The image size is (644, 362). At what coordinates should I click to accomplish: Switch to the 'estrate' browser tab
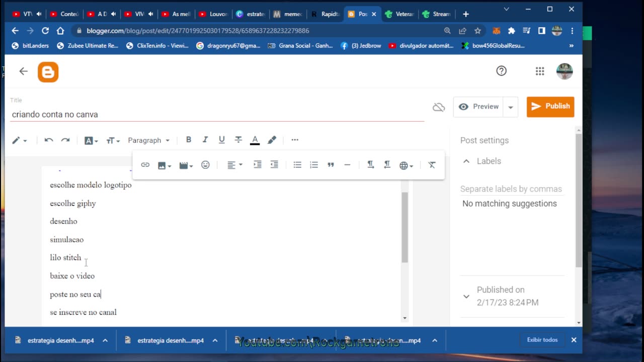251,14
